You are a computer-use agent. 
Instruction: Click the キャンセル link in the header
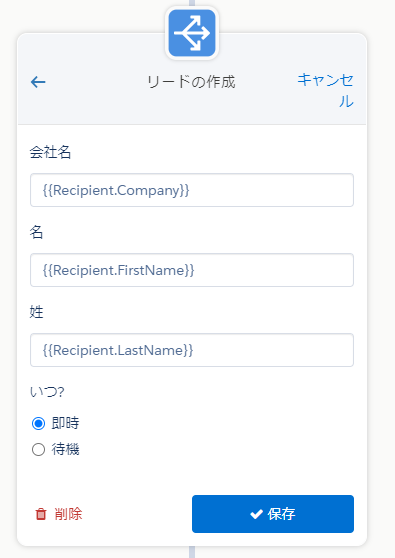click(325, 90)
